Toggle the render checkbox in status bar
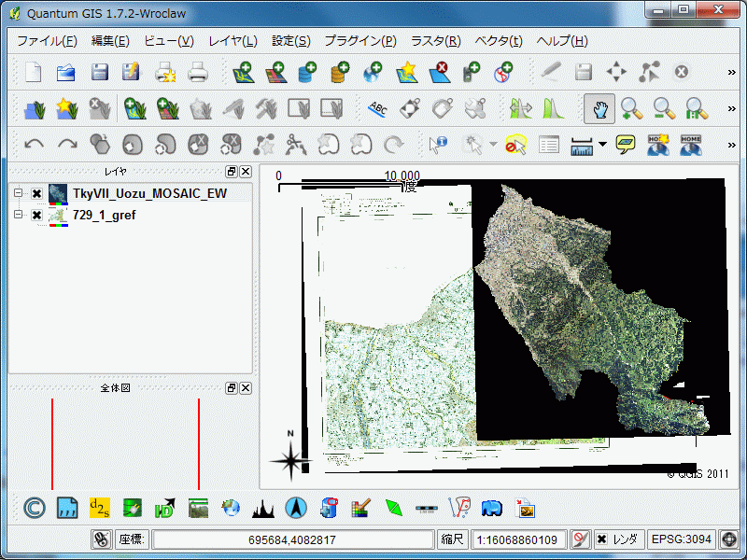Viewport: 747px width, 560px height. pyautogui.click(x=602, y=539)
